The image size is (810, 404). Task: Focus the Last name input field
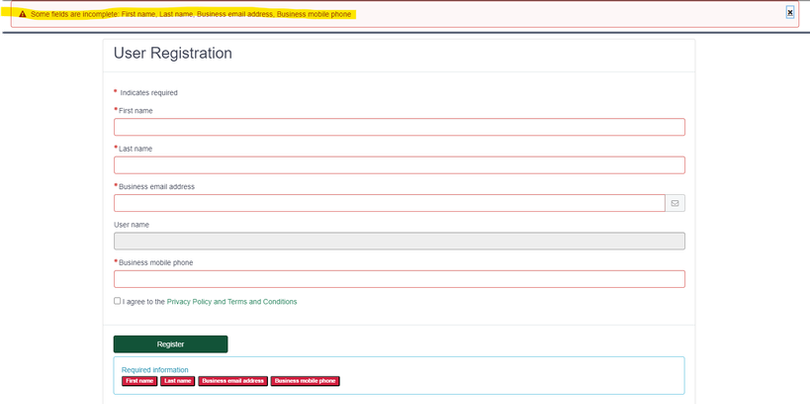[399, 165]
